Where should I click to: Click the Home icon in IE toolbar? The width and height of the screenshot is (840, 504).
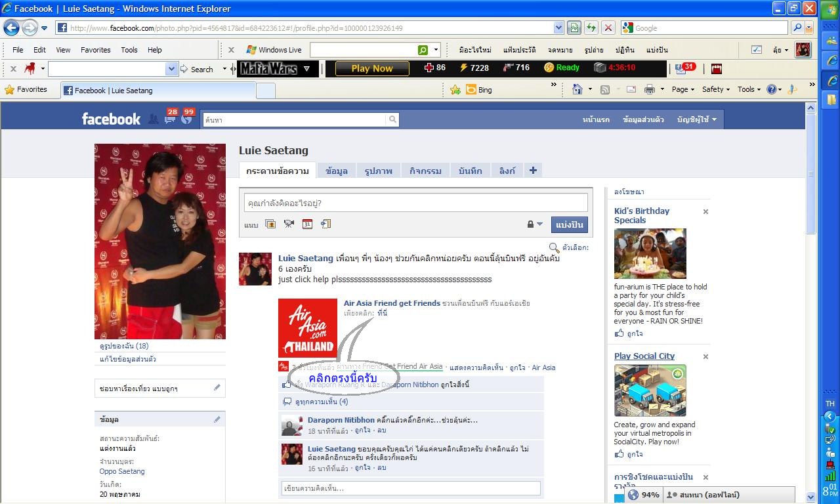(577, 89)
